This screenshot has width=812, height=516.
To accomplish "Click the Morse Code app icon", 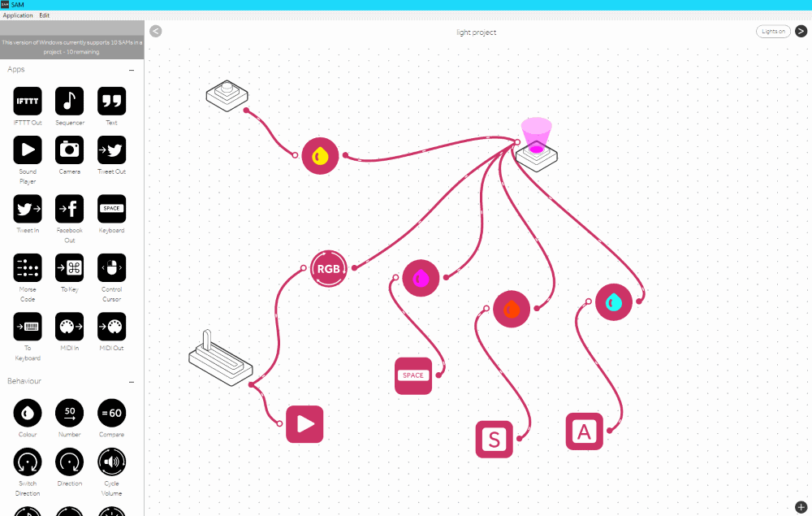I will coord(27,268).
